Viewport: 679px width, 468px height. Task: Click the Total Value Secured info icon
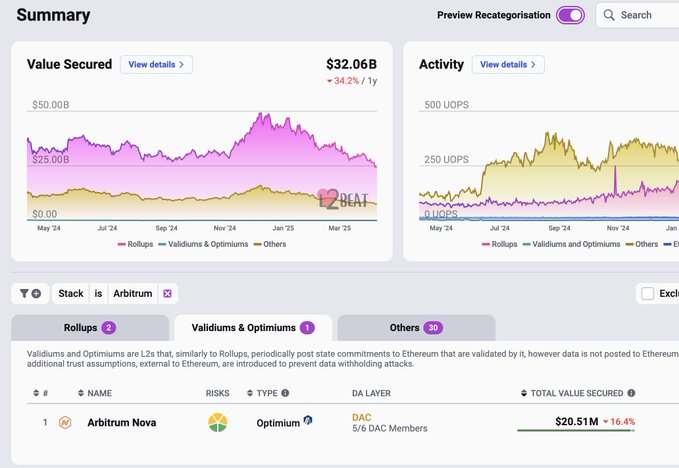[x=632, y=393]
